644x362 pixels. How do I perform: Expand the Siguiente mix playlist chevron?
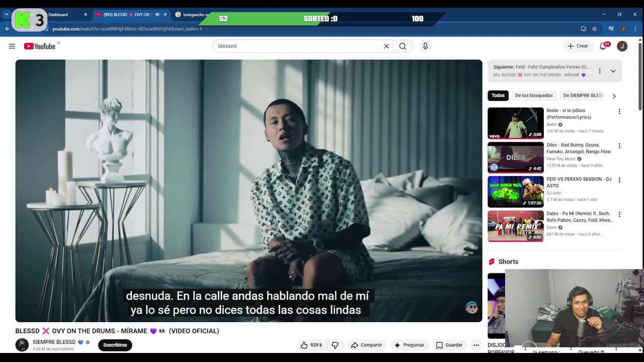tap(613, 71)
